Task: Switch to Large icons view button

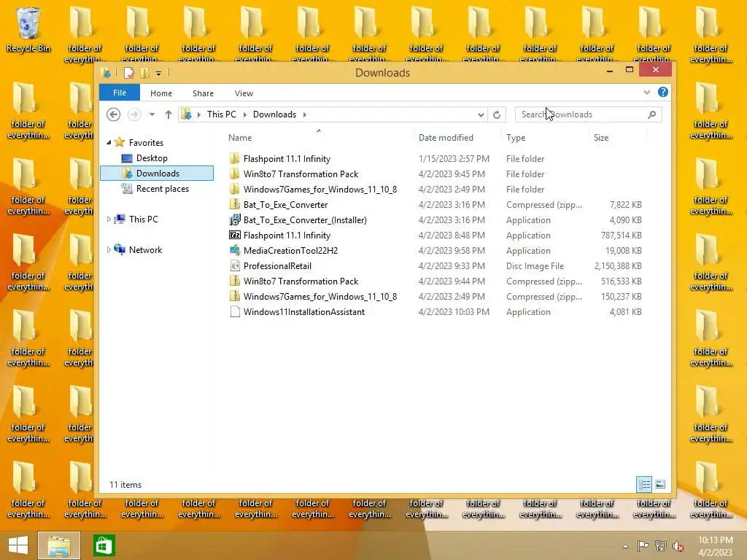Action: (x=659, y=484)
